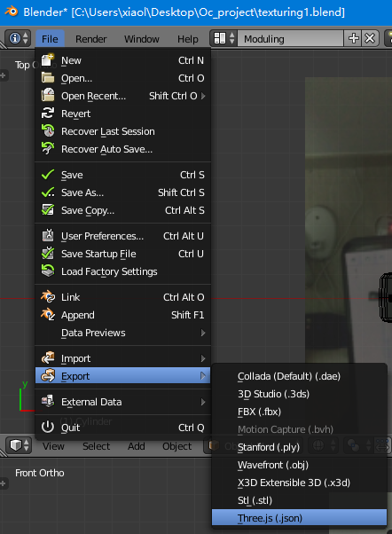Viewport: 392px width, 534px height.
Task: Click the Save Startup File icon
Action: [48, 253]
